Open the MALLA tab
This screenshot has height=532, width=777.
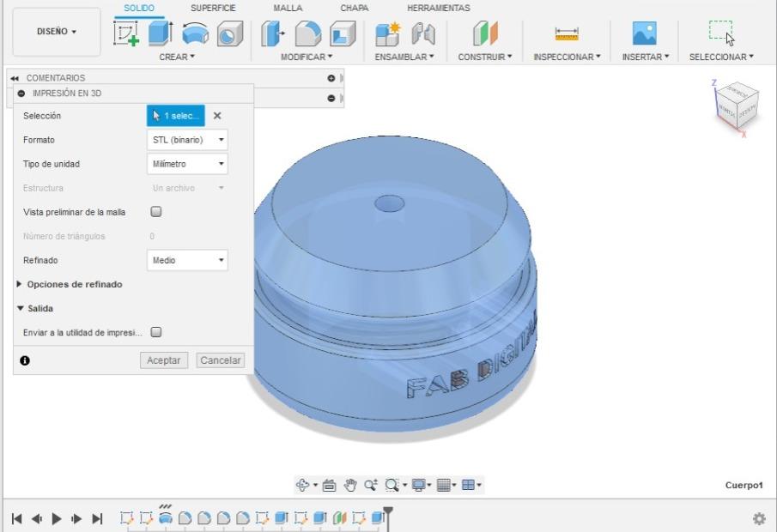(288, 9)
